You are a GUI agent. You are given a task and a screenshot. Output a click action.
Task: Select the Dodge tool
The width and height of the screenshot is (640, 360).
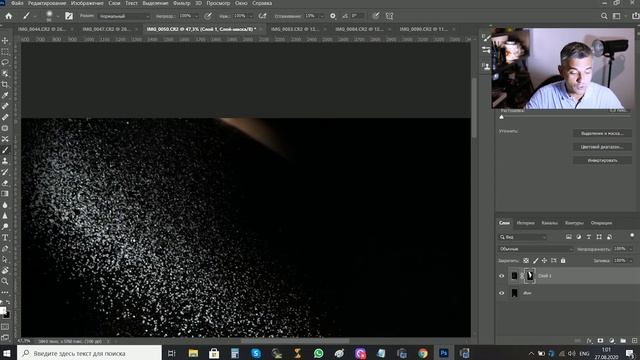5,227
